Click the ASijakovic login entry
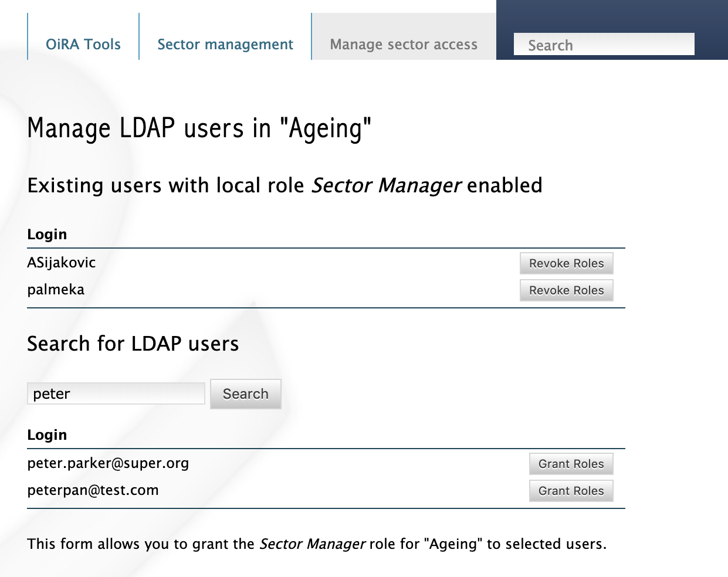 coord(62,263)
